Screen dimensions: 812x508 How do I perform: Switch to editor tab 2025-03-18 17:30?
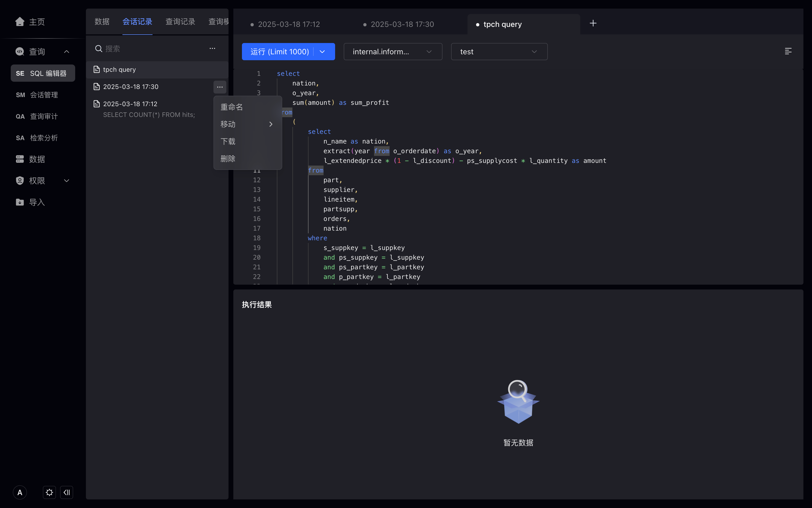pos(402,24)
